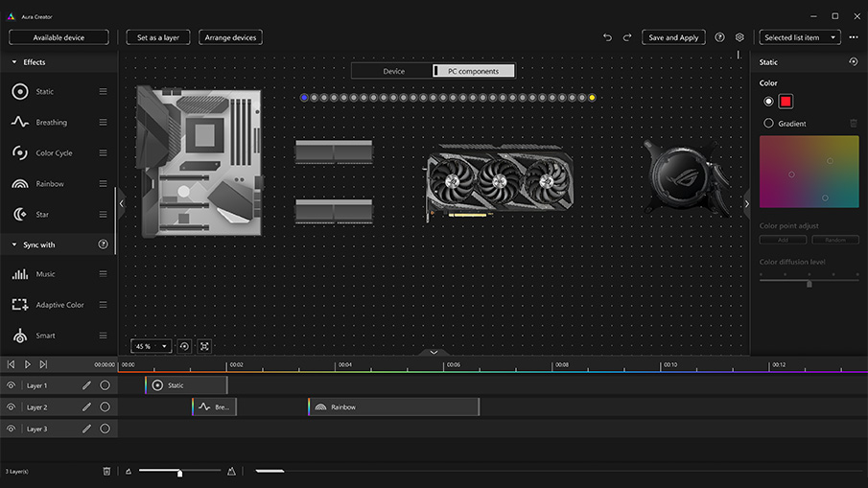Collapse the Effects section
868x488 pixels.
pos(14,62)
